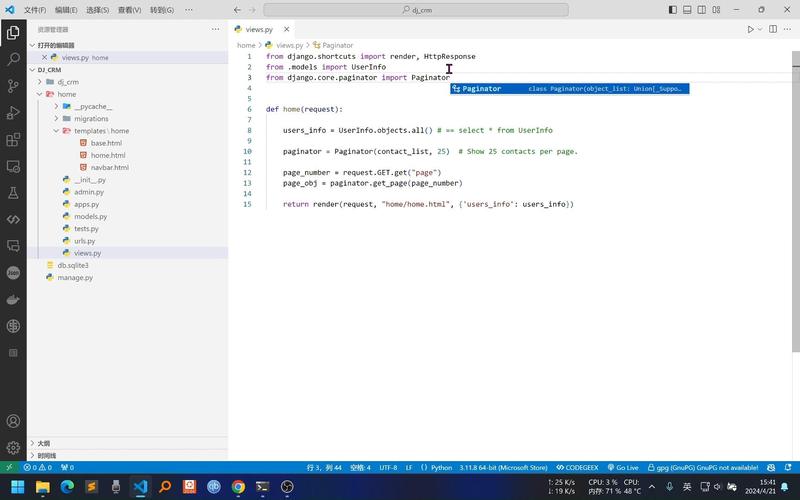Open the 编辑(E) menu
The image size is (800, 500).
(66, 10)
